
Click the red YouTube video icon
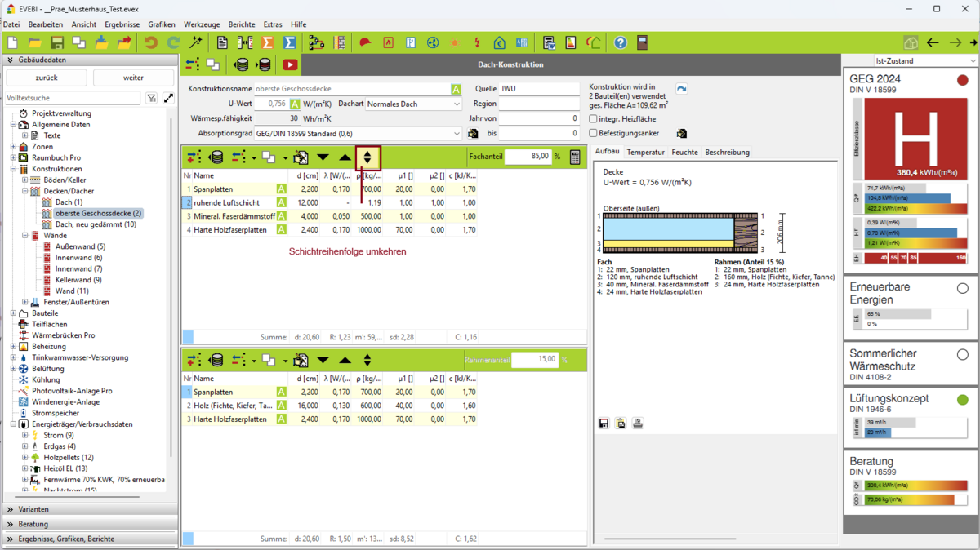click(290, 64)
